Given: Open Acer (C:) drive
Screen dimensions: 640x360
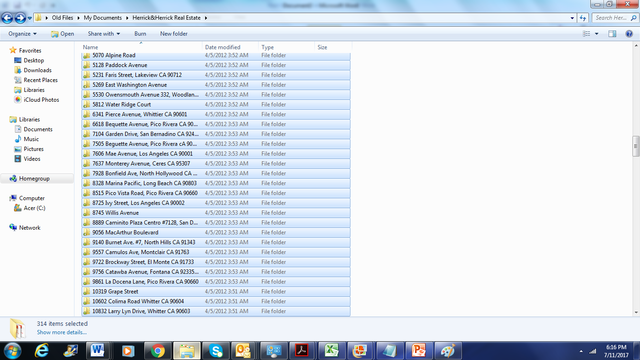Looking at the screenshot, I should (34, 208).
